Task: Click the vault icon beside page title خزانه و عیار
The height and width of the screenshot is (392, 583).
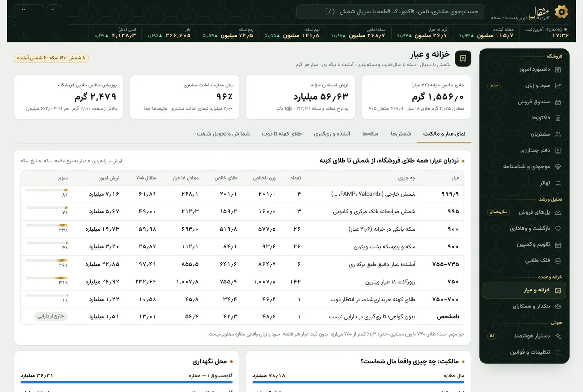Action: point(463,58)
